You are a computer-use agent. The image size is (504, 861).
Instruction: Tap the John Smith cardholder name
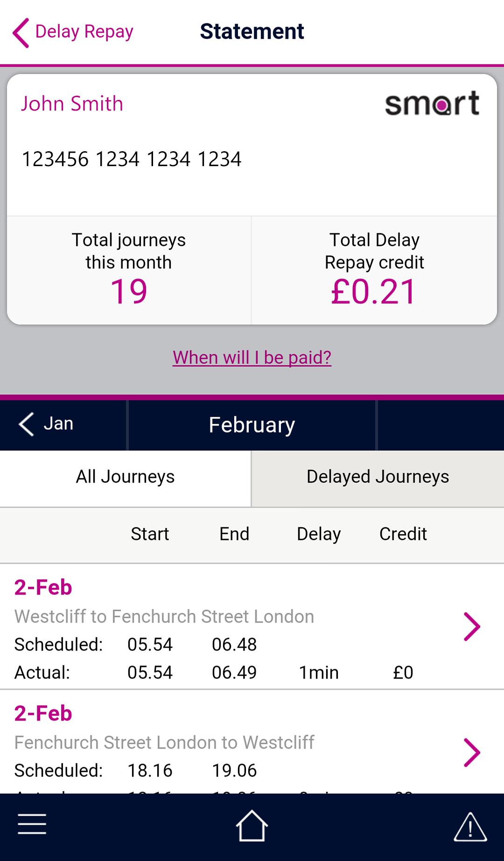point(72,104)
